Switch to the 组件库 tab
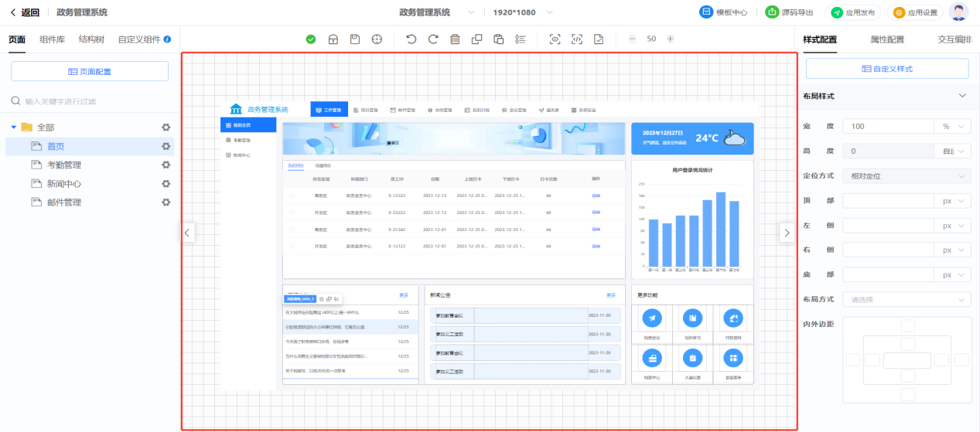Screen dimensions: 980x432 53,39
